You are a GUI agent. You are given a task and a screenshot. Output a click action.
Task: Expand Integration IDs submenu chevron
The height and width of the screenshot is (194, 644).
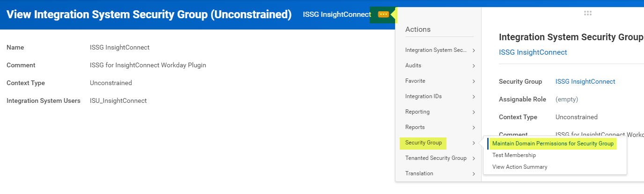point(474,97)
